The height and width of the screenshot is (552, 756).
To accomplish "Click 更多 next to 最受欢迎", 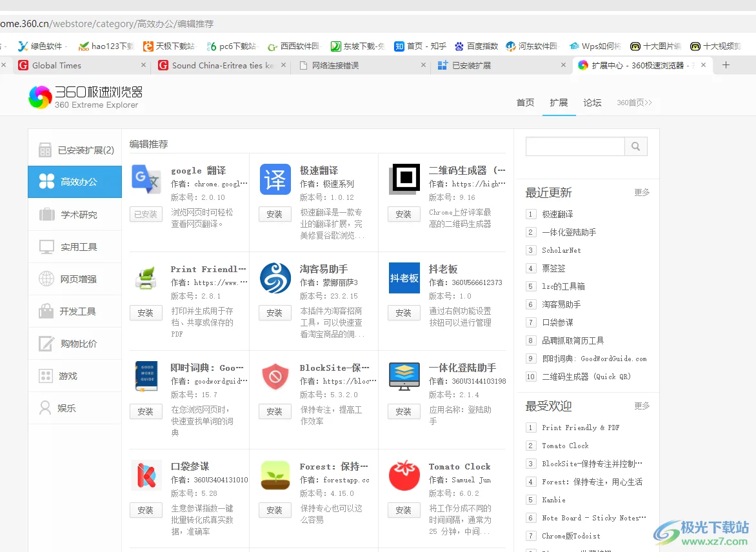I will pos(642,406).
